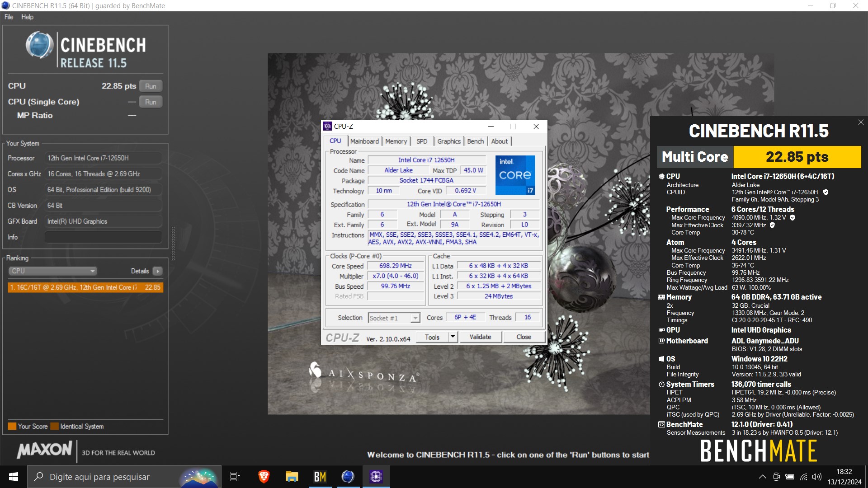This screenshot has height=488, width=868.
Task: Run the CPU multi-core benchmark
Action: [x=151, y=86]
